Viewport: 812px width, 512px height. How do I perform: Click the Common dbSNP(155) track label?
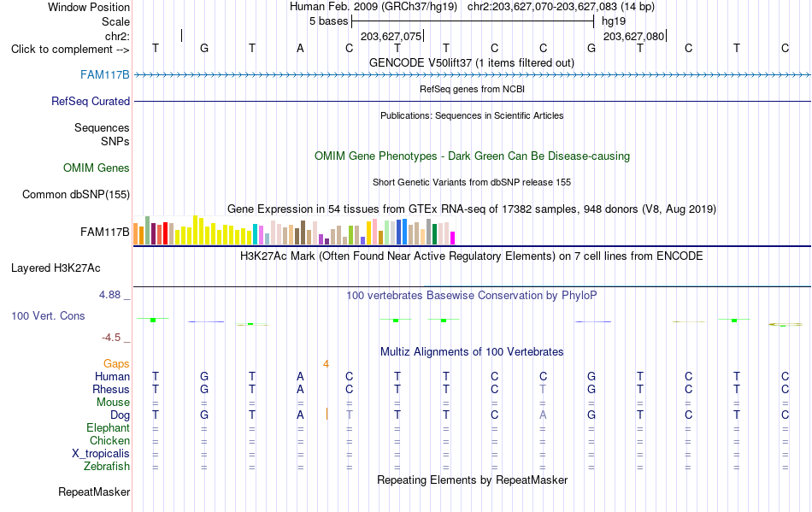pos(76,195)
